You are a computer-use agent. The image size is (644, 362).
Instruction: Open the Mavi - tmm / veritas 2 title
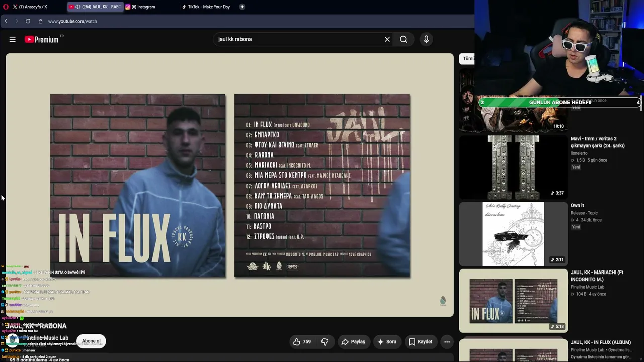[x=597, y=142]
